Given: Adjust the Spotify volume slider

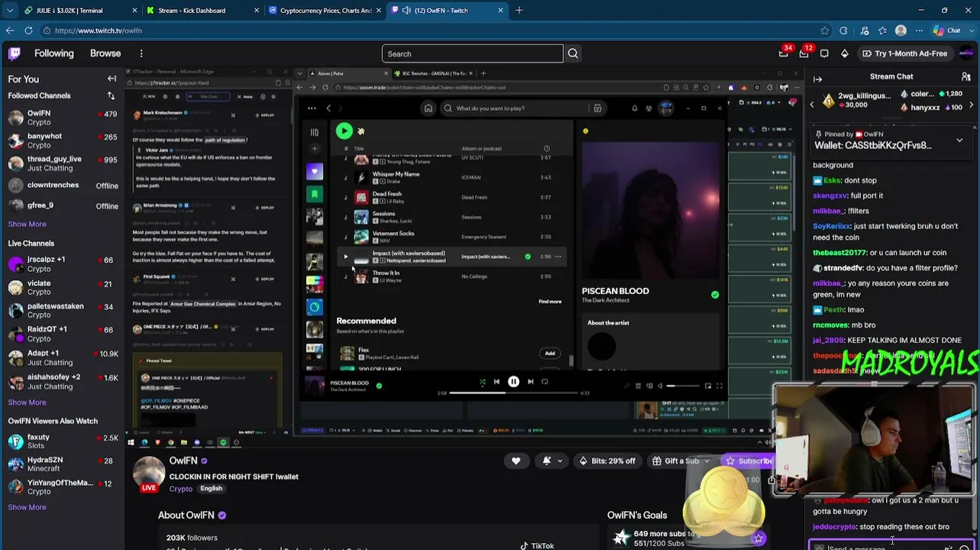Looking at the screenshot, I should pyautogui.click(x=684, y=387).
